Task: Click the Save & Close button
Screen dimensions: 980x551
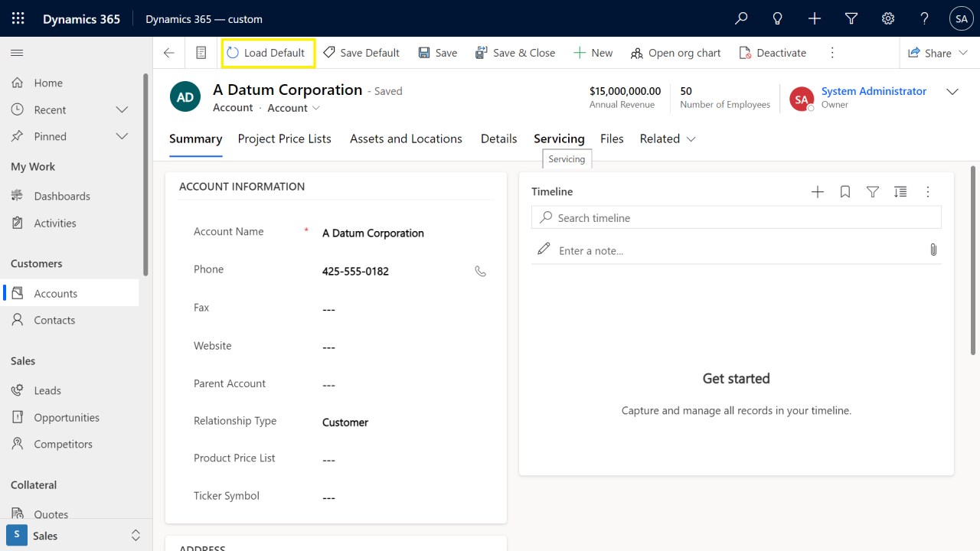Action: (x=515, y=53)
